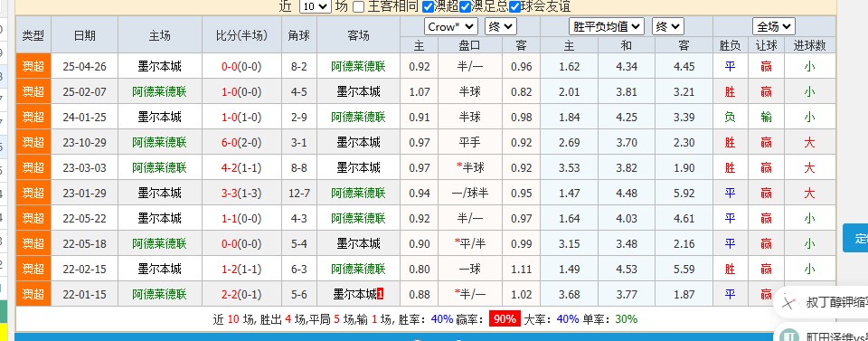868x341 pixels.
Task: Open the 全场 period dropdown
Action: [x=774, y=26]
